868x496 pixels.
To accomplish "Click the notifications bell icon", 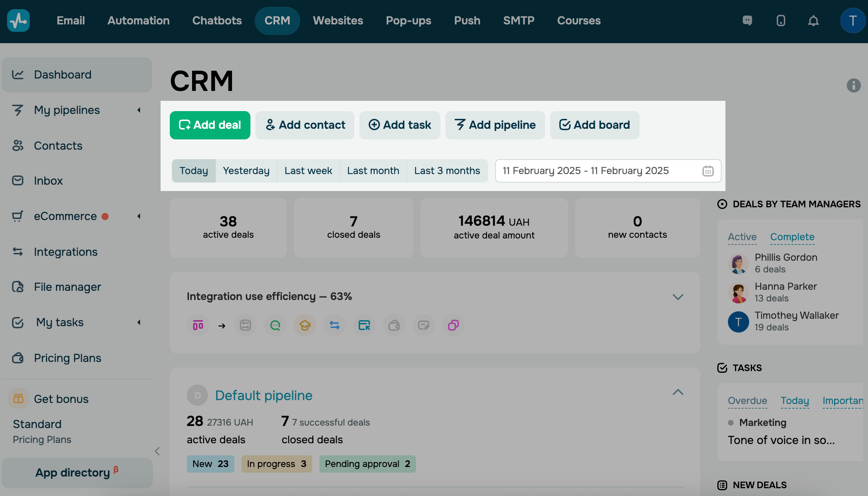I will [813, 21].
